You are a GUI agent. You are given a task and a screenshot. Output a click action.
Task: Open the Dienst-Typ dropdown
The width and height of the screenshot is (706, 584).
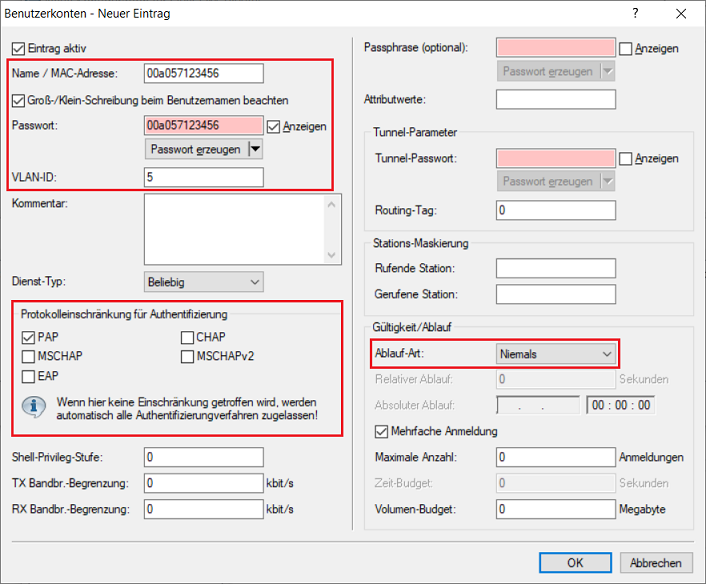point(203,283)
